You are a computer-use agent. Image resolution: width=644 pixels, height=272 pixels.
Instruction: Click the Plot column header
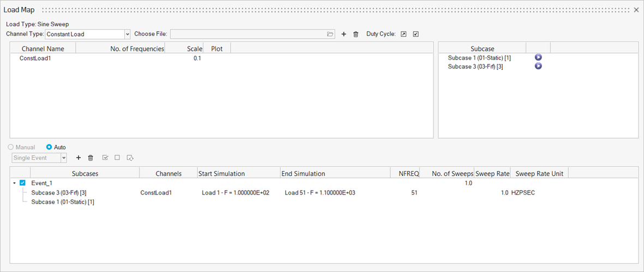[217, 49]
